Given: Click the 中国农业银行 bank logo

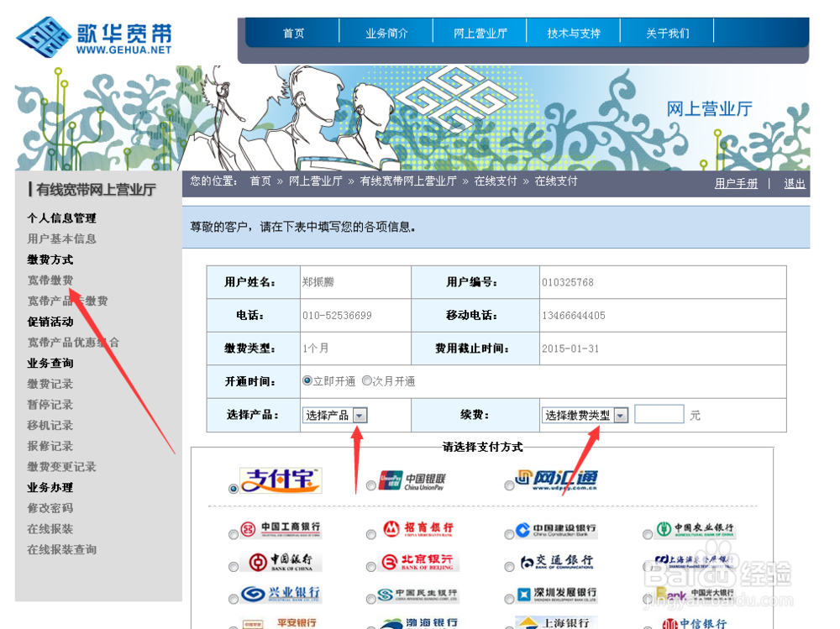Looking at the screenshot, I should point(696,529).
